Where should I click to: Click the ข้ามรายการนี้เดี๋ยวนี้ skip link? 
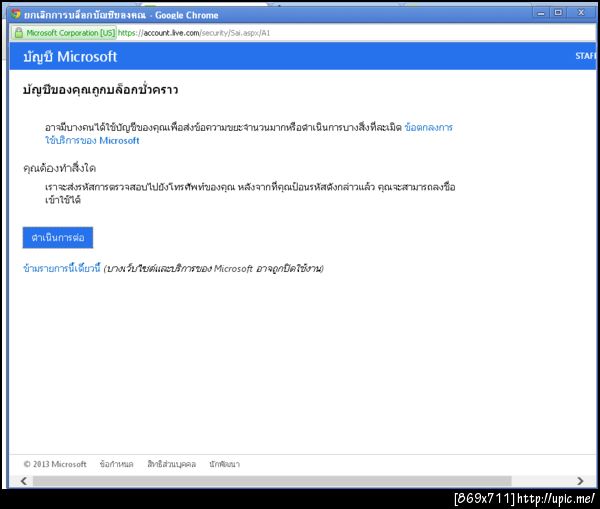tap(62, 268)
